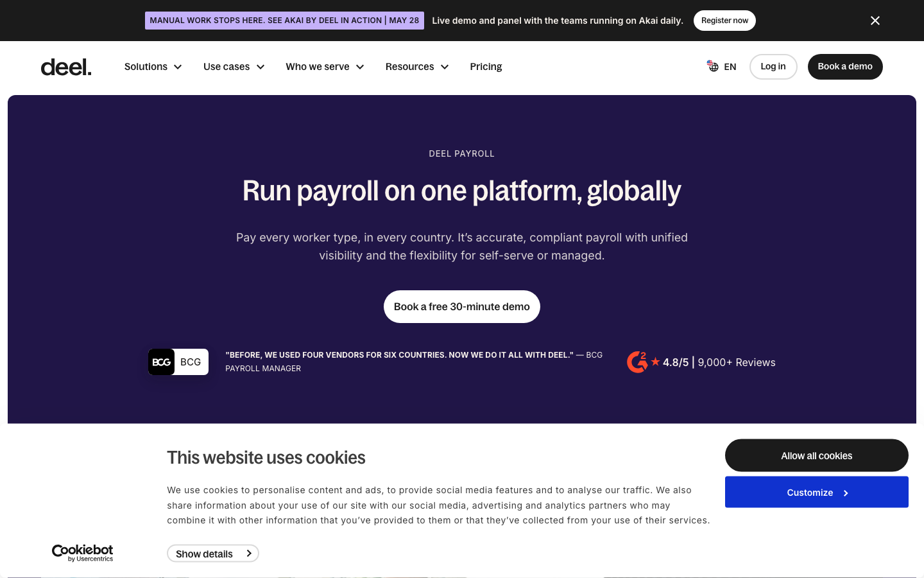Click the 4.8/5 rating text
Image resolution: width=924 pixels, height=578 pixels.
tap(676, 362)
